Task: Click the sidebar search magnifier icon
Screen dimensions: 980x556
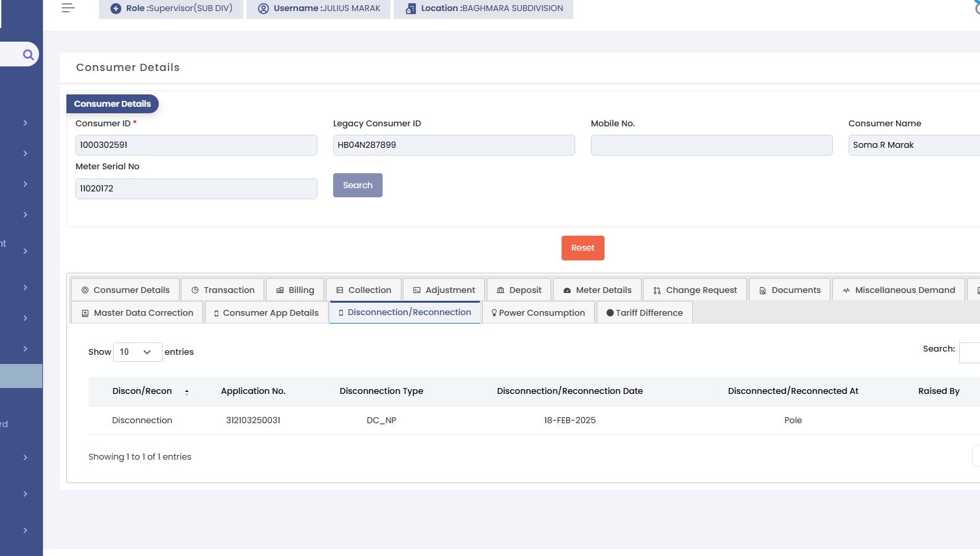Action: (28, 55)
